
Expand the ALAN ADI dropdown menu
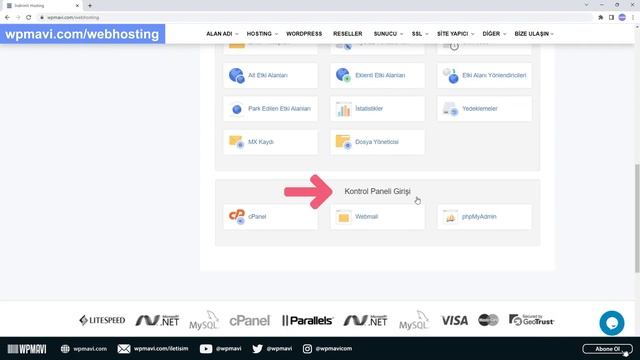pyautogui.click(x=222, y=34)
